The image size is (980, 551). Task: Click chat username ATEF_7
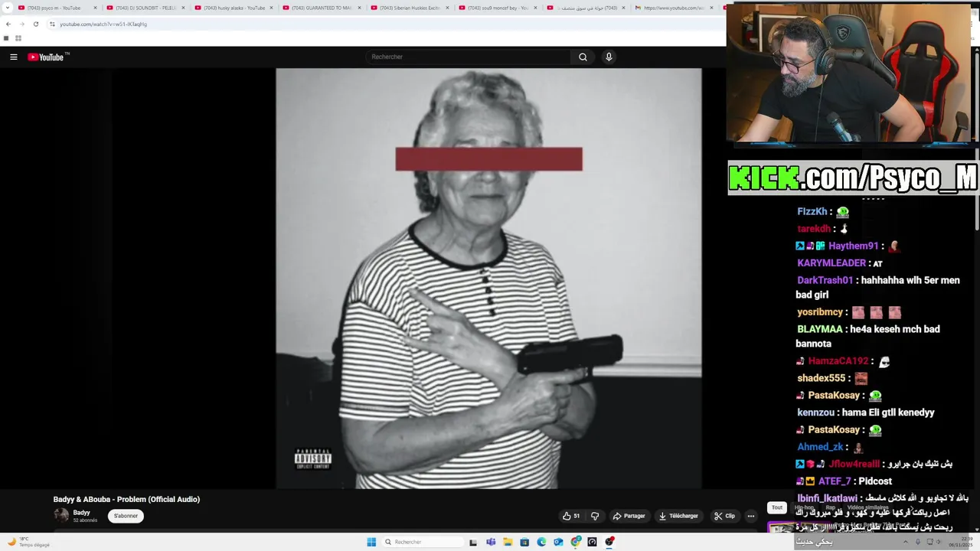click(x=835, y=481)
